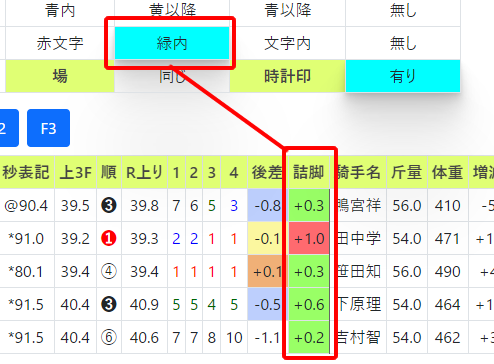494x364 pixels.
Task: Choose the 赤文字 option
Action: coord(60,43)
